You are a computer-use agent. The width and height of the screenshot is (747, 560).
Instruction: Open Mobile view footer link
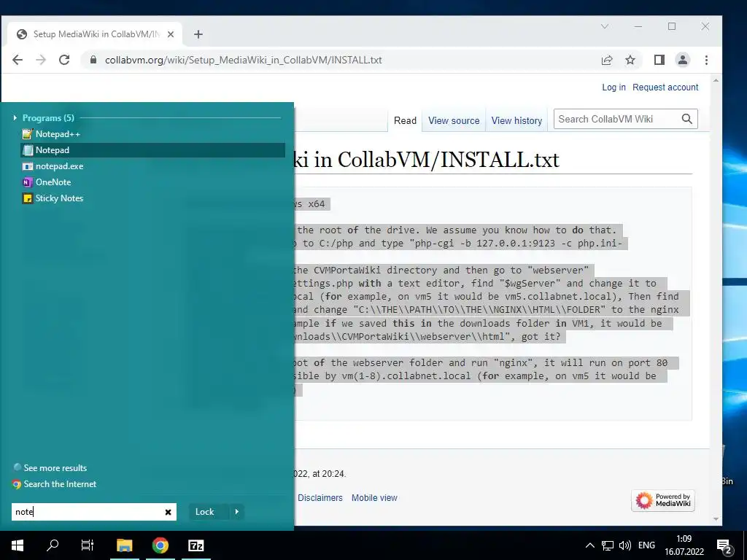374,497
